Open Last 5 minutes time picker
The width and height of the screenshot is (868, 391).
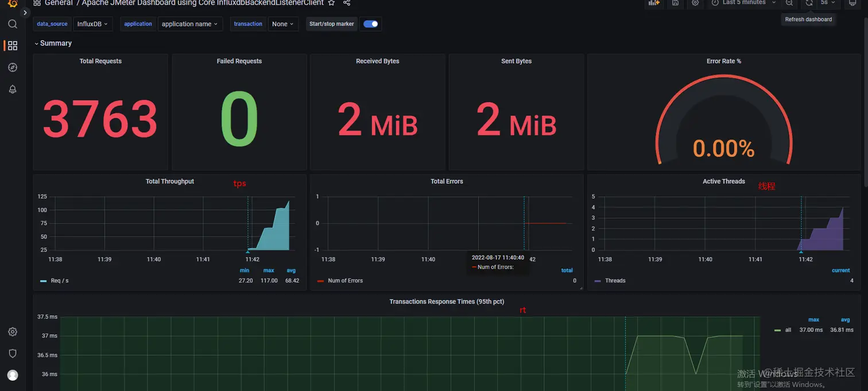coord(743,3)
